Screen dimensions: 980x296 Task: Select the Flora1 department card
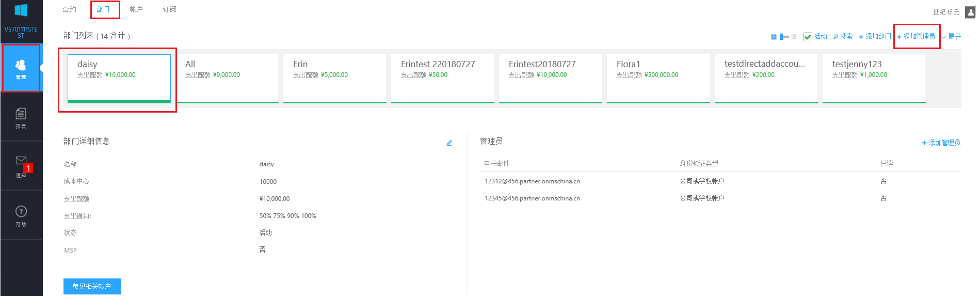coord(658,77)
